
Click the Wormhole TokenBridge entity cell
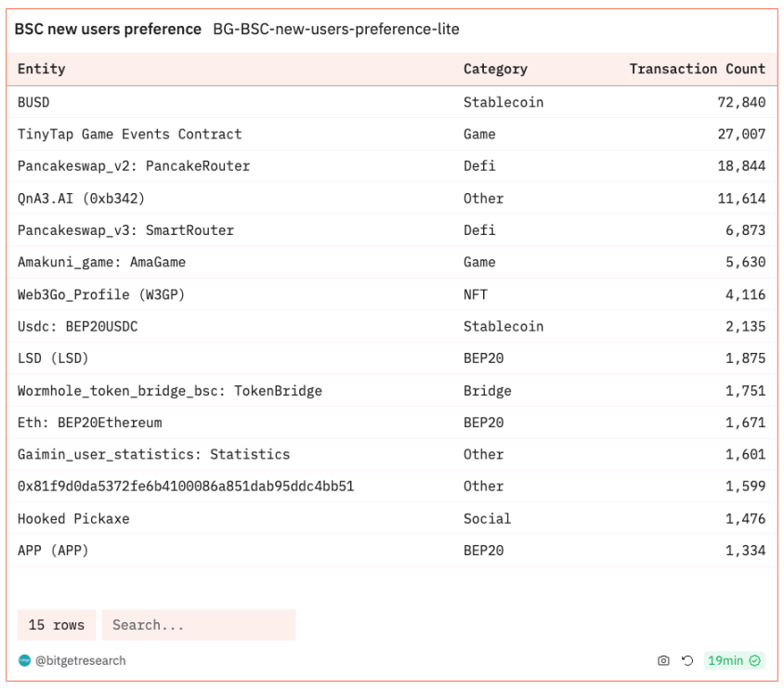click(169, 391)
